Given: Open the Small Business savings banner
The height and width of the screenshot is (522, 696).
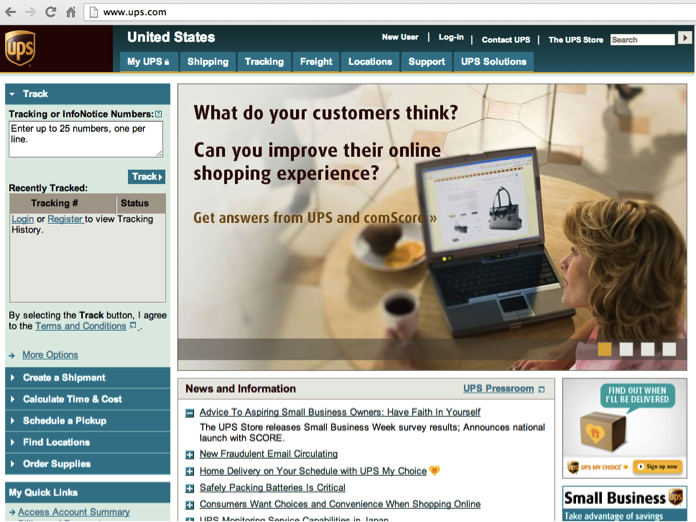Looking at the screenshot, I should [x=625, y=504].
